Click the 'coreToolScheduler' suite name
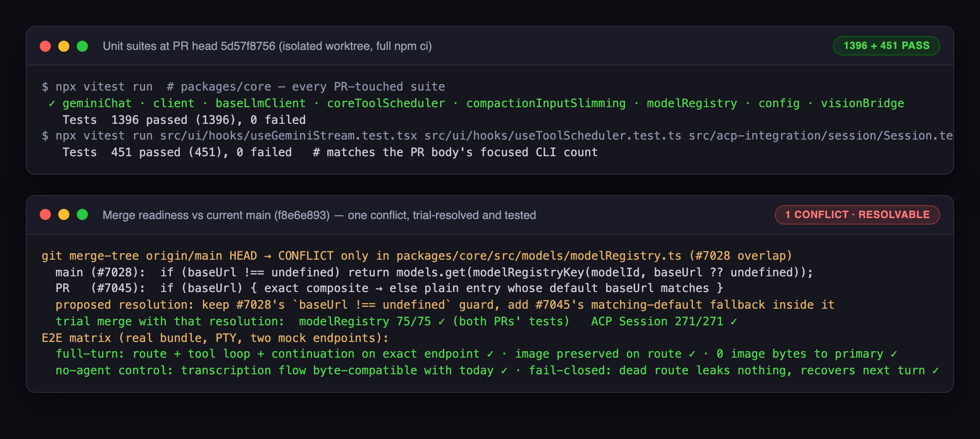 click(386, 104)
